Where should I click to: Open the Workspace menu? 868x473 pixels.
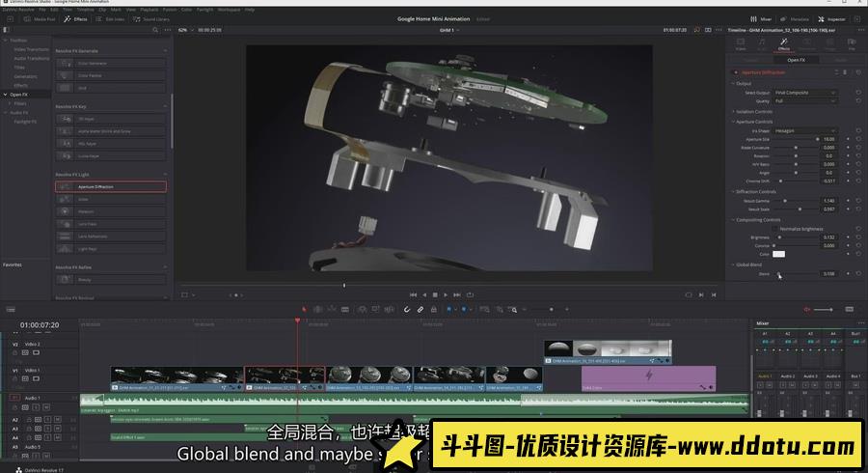pos(228,10)
